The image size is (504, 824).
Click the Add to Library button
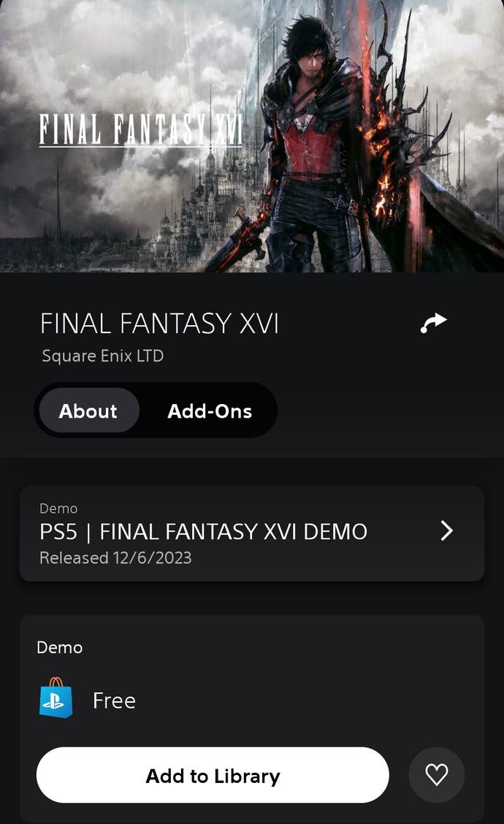coord(213,775)
